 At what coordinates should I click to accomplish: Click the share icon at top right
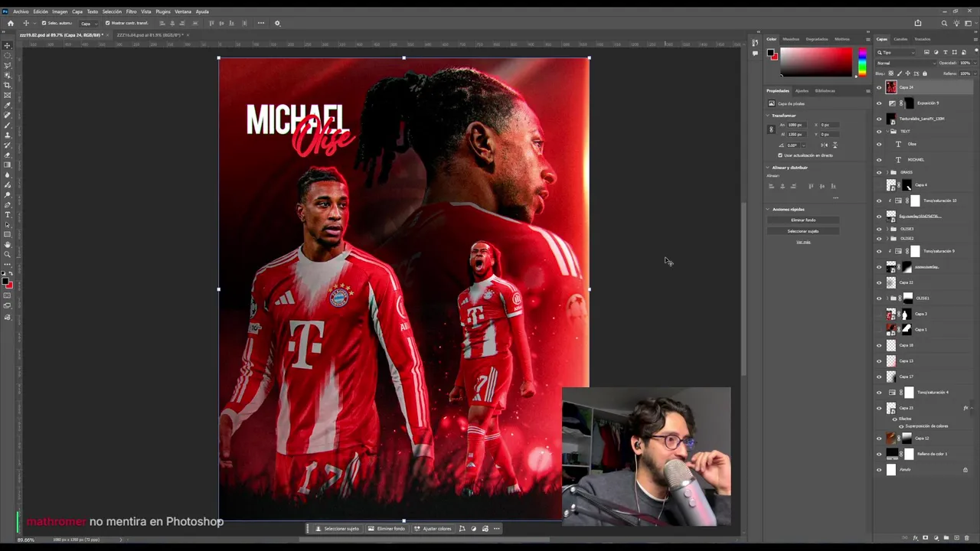[918, 23]
